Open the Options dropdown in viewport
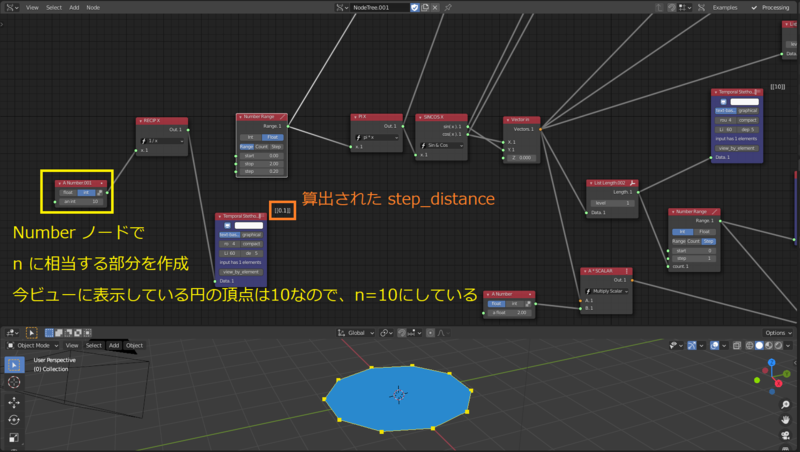800x452 pixels. coord(778,333)
